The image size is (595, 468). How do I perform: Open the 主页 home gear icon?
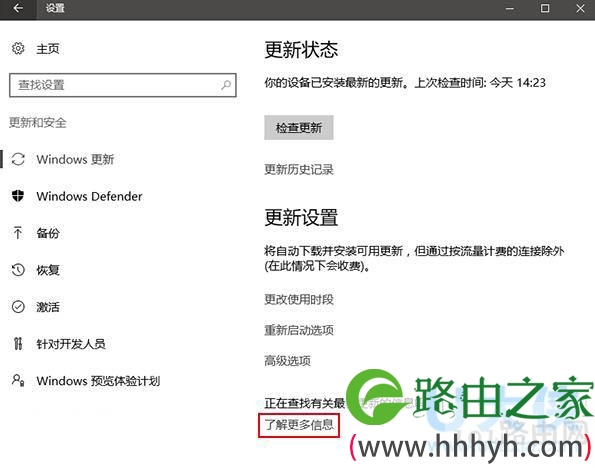coord(18,49)
